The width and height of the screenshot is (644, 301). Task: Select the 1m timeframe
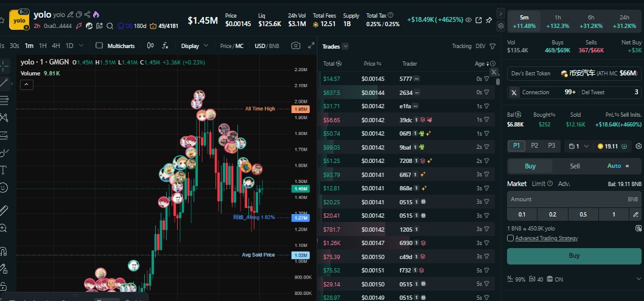coord(29,46)
